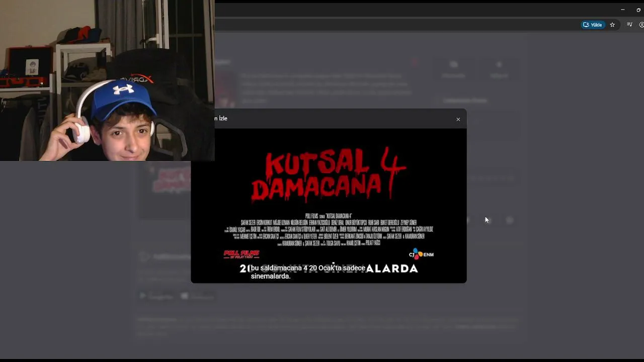
Task: Click the webcam overlay of the streamer
Action: (x=107, y=80)
